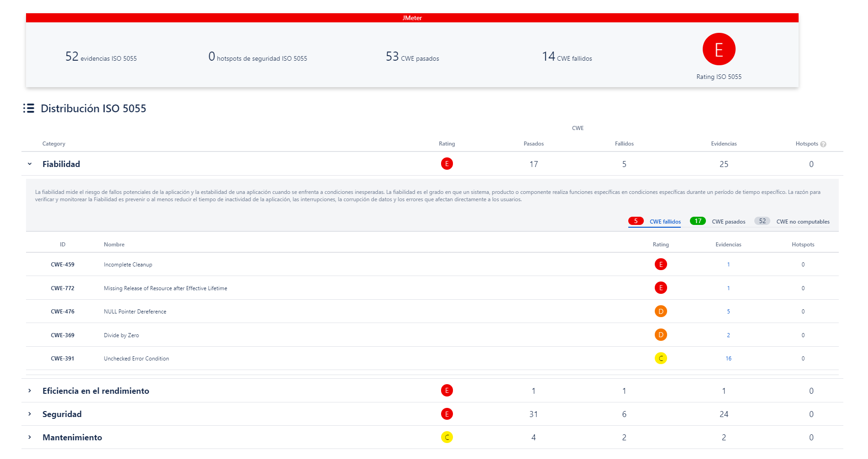The width and height of the screenshot is (868, 459).
Task: Click the Category column header
Action: [54, 144]
